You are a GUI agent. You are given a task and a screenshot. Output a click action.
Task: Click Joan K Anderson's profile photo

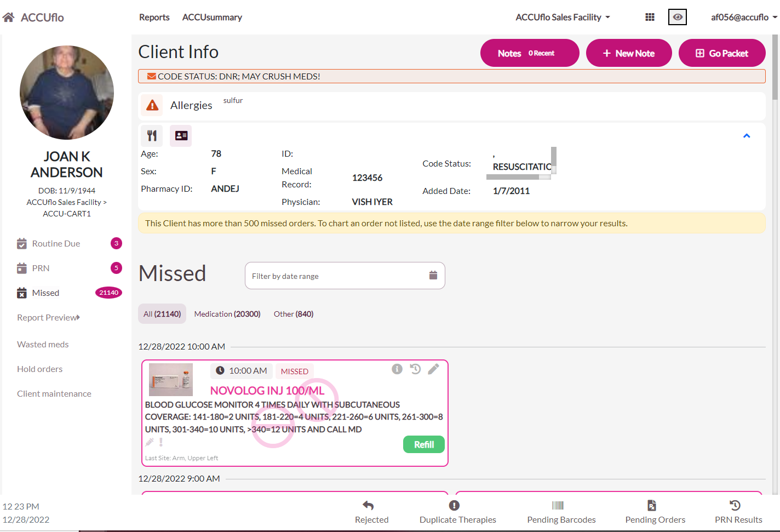click(67, 93)
